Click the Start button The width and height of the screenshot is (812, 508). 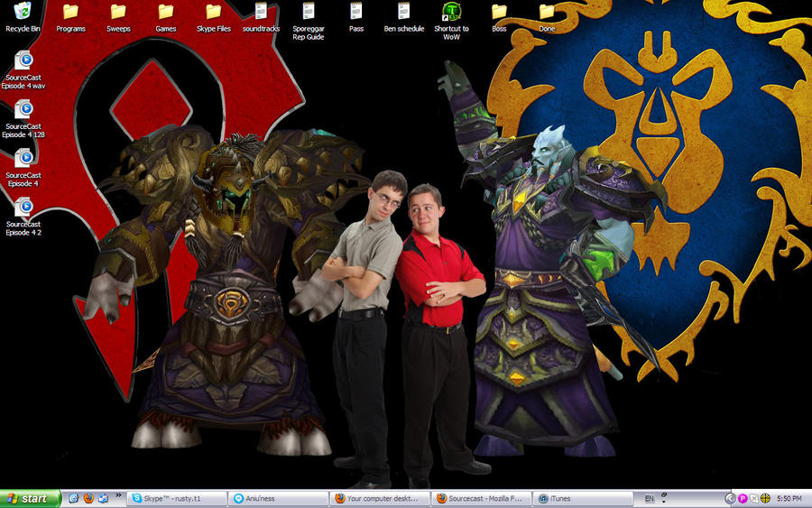(30, 498)
